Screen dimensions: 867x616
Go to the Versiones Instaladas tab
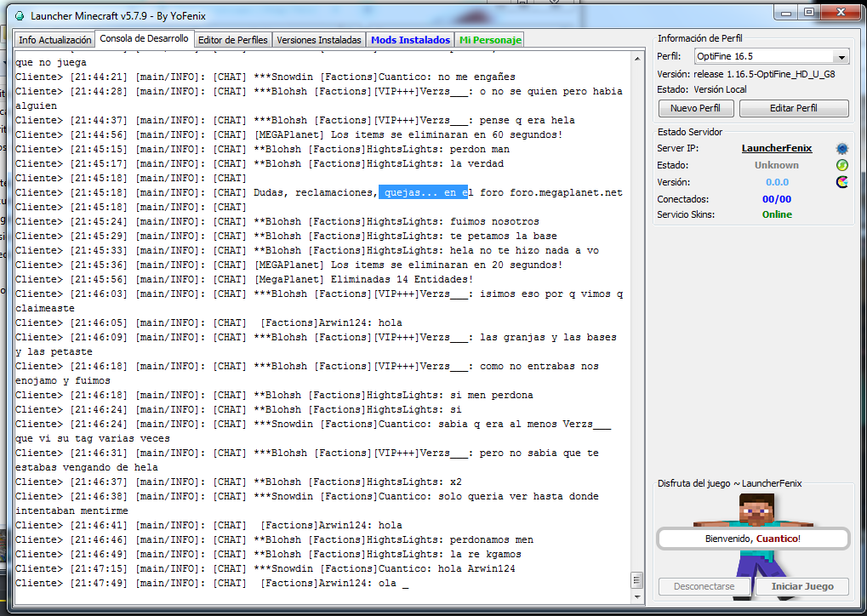click(319, 40)
